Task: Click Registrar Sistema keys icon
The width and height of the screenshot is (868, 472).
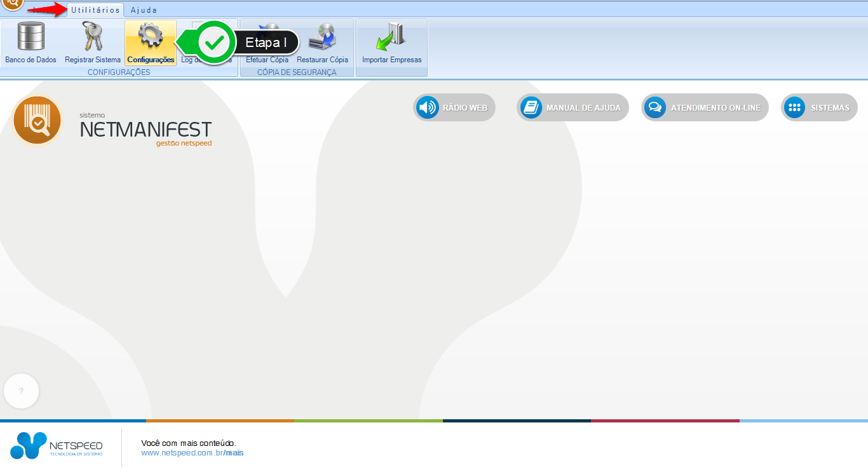Action: pos(93,37)
